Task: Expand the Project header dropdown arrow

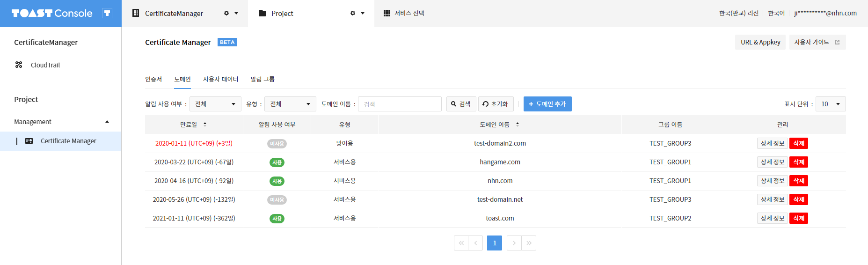Action: pyautogui.click(x=363, y=13)
